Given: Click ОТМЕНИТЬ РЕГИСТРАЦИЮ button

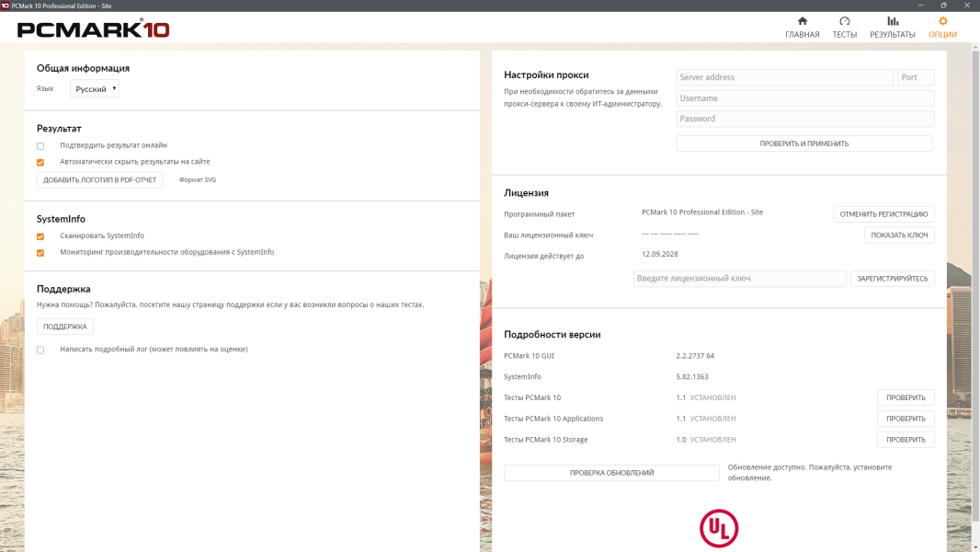Looking at the screenshot, I should pos(883,214).
